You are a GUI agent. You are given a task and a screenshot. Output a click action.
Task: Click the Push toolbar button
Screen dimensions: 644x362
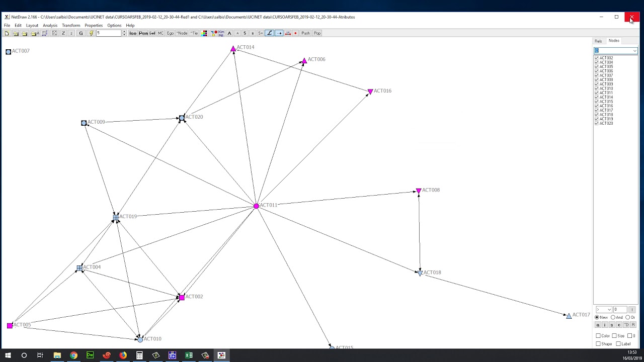pyautogui.click(x=305, y=33)
